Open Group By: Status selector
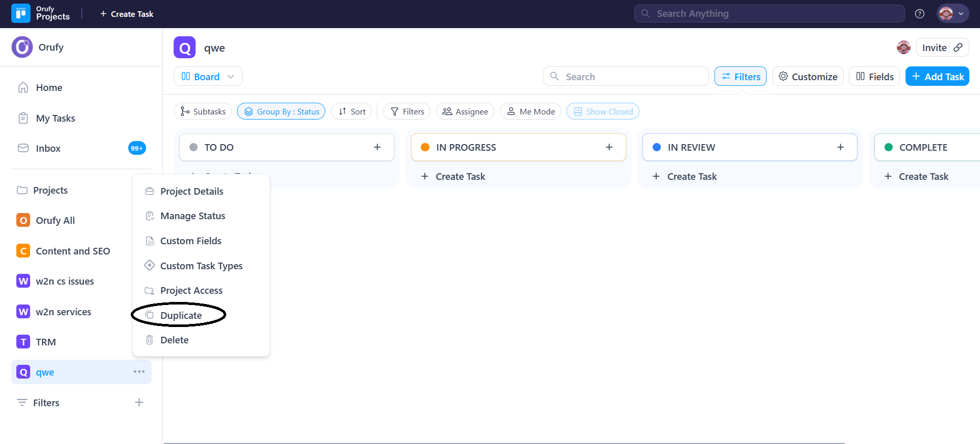The image size is (980, 444). tap(281, 111)
